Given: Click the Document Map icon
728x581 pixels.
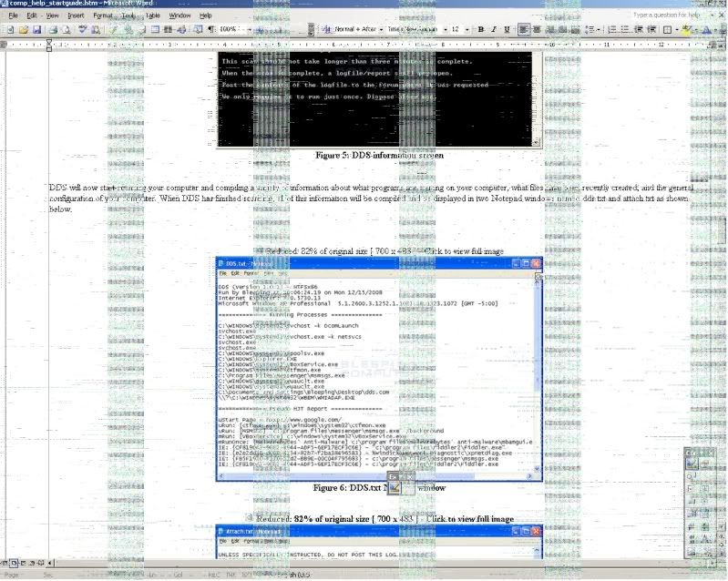Looking at the screenshot, I should 199,30.
